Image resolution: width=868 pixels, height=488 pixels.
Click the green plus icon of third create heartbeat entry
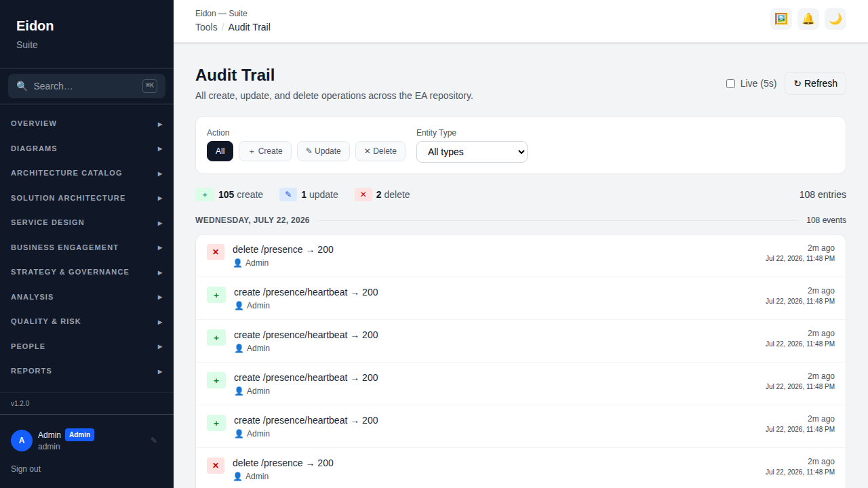click(216, 380)
